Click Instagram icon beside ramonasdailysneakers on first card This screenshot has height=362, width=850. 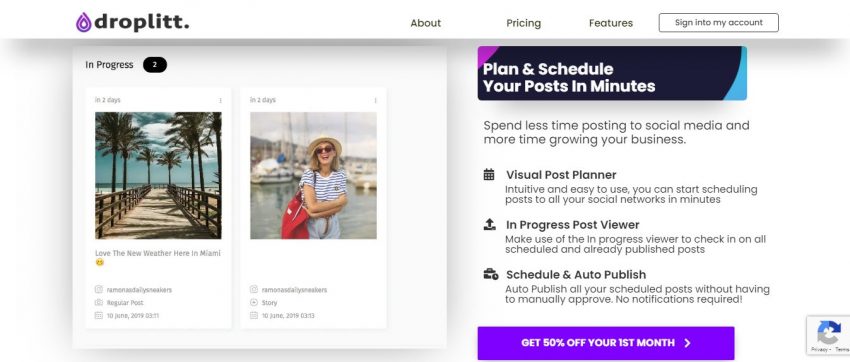tap(99, 290)
